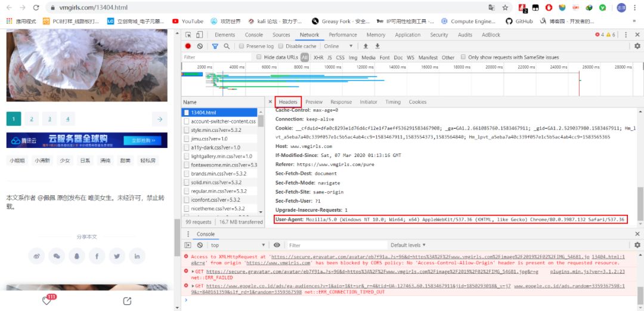This screenshot has width=644, height=311.
Task: Open the YouTube bookmark
Action: click(x=188, y=21)
